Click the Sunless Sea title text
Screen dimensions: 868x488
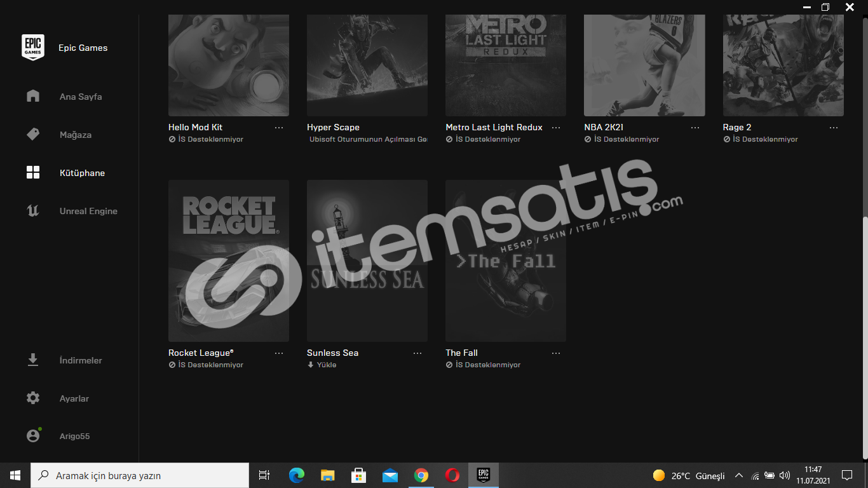(x=333, y=353)
